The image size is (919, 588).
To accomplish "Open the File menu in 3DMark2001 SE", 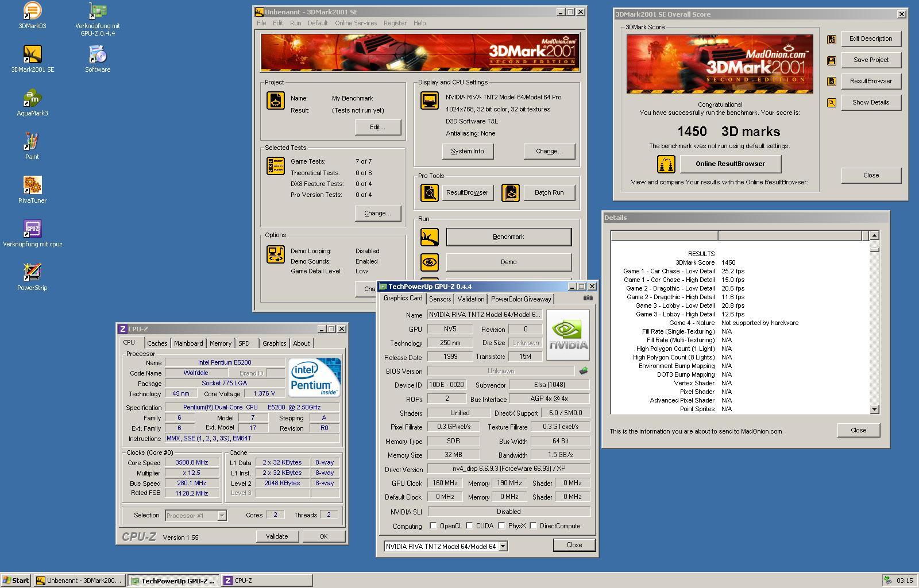I will [261, 23].
